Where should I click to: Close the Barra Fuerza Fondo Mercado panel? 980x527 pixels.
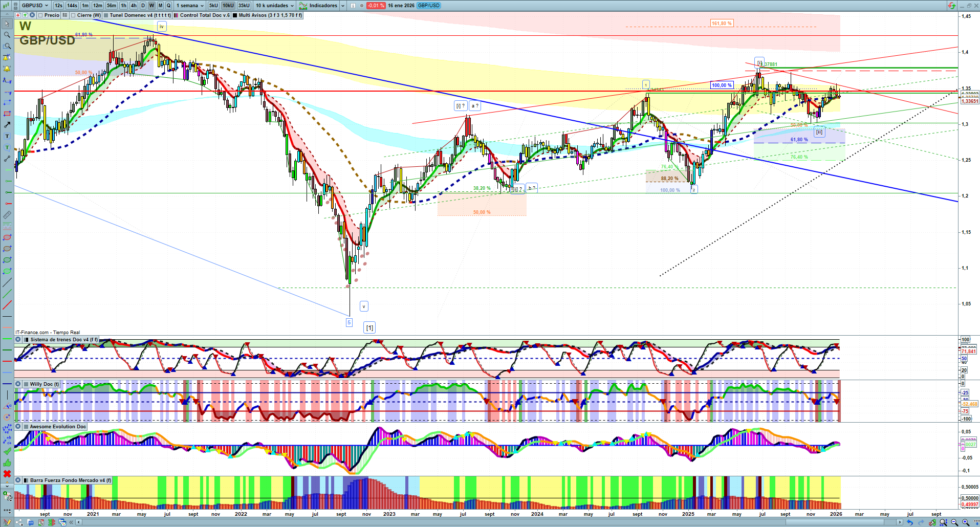click(18, 480)
